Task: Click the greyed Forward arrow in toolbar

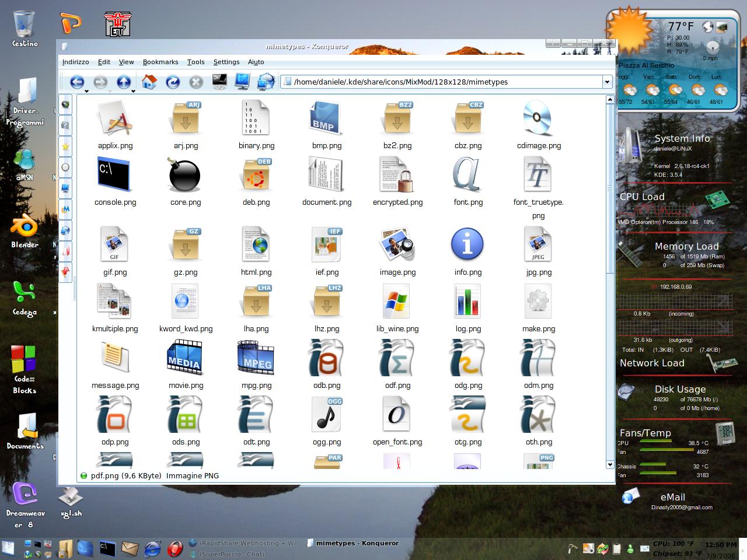Action: click(x=100, y=82)
